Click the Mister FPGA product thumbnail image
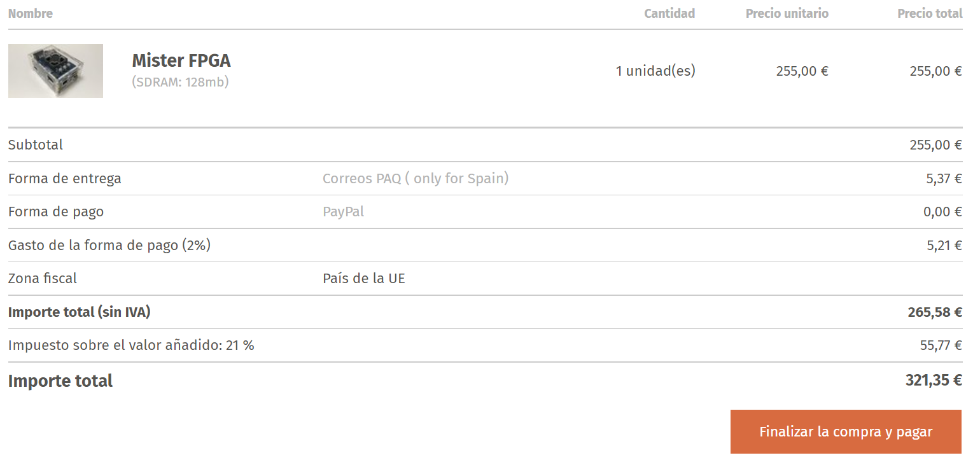Viewport: 980px width, 474px height. [55, 71]
